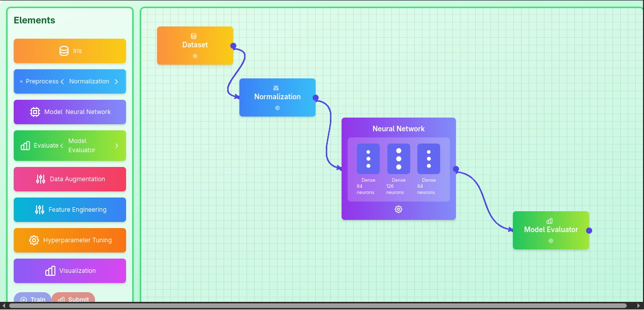The height and width of the screenshot is (310, 644).
Task: Click the sliders icon on Data Augmentation
Action: 41,179
